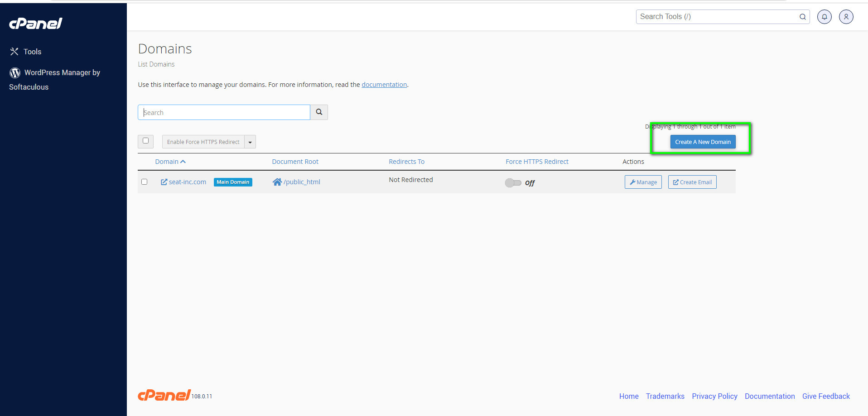Open the Documentation footer link
The image size is (868, 416).
coord(769,396)
